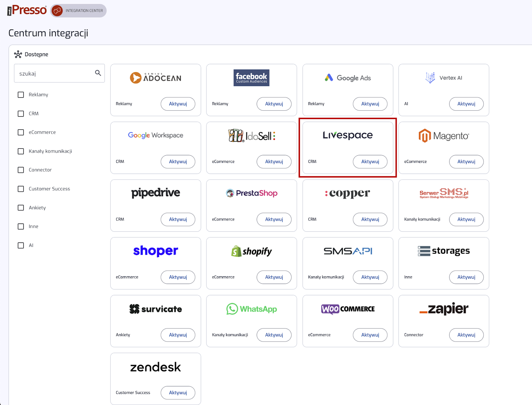Click the Integration Center badge icon
The image size is (532, 405).
57,11
